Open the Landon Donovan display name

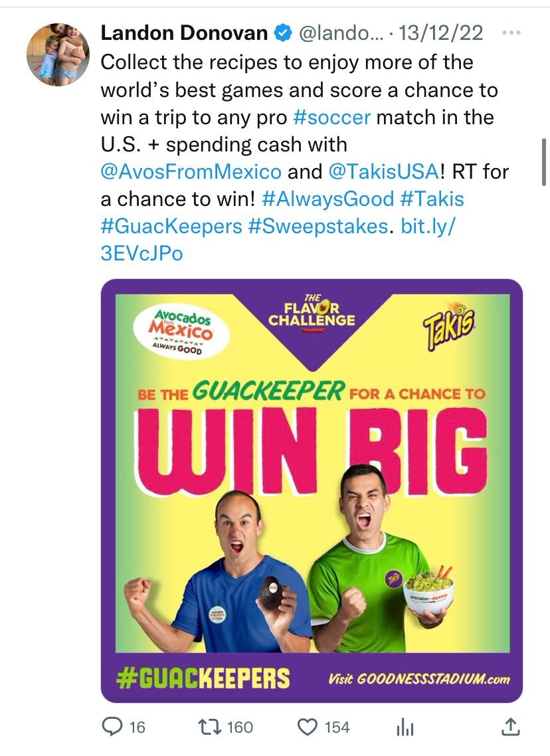click(184, 33)
